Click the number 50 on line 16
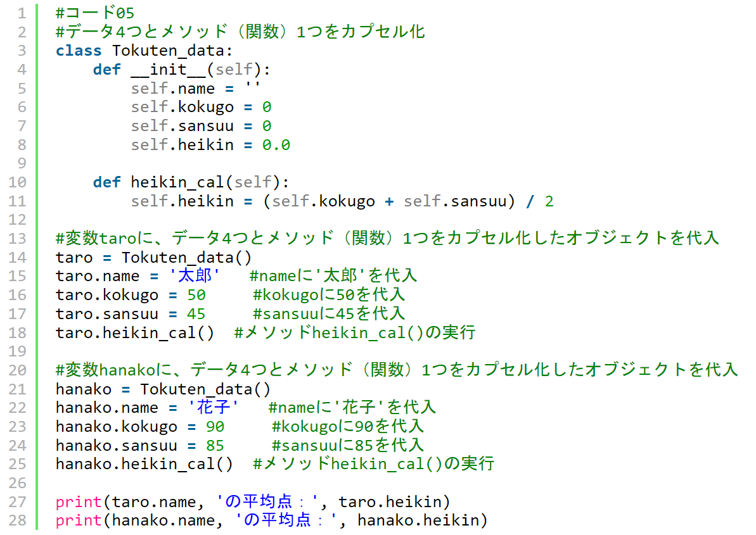Screen dimensions: 756x535 click(196, 295)
